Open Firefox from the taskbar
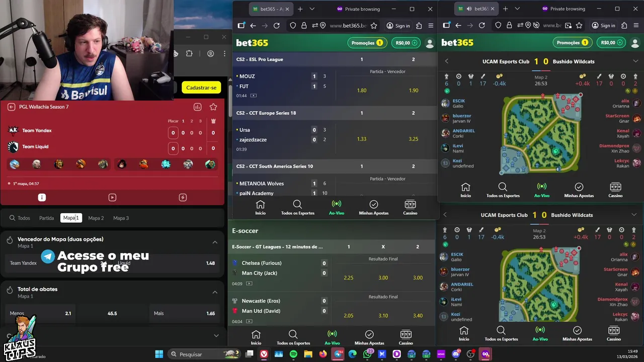 tap(323, 354)
